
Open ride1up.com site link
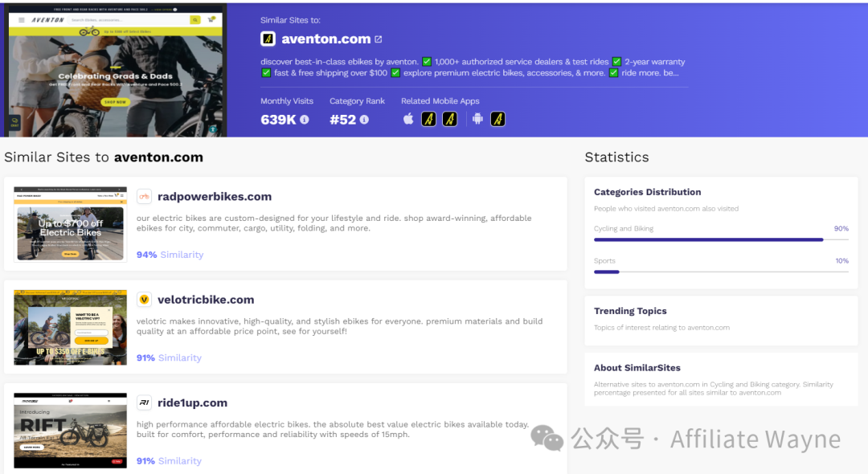tap(193, 402)
